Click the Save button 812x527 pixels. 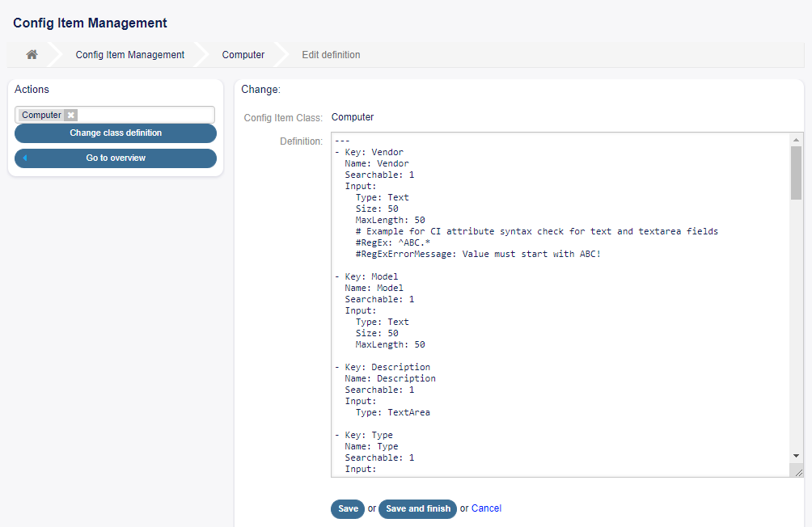pyautogui.click(x=347, y=508)
